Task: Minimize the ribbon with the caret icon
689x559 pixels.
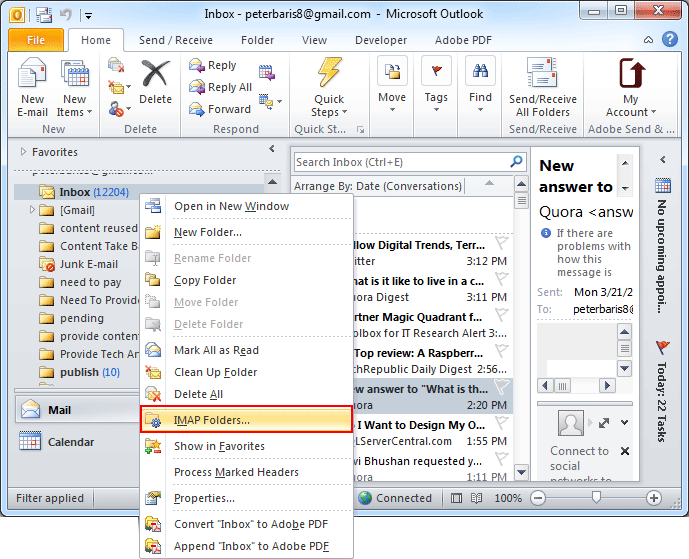Action: tap(648, 40)
